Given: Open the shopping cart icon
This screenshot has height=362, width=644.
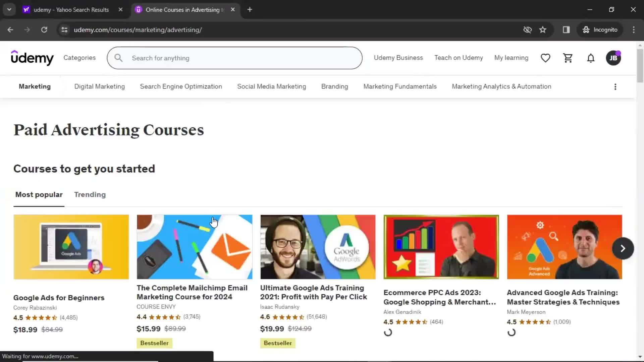Looking at the screenshot, I should (x=568, y=57).
